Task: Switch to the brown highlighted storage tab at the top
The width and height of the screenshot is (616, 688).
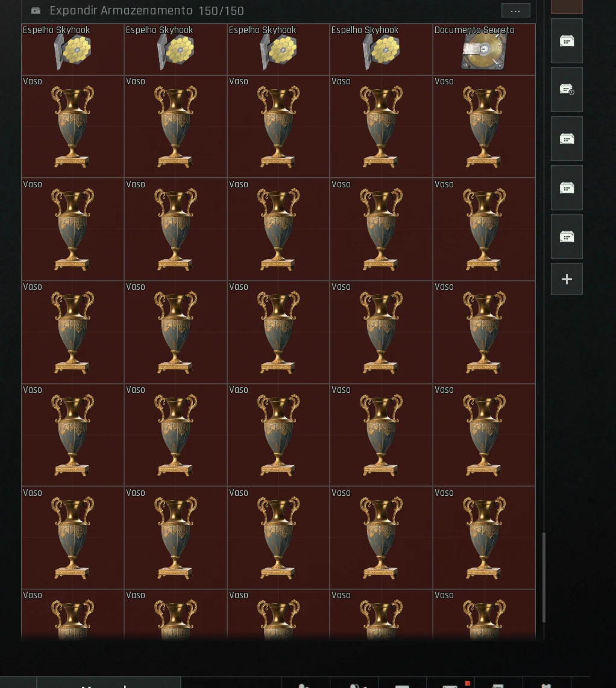Action: (567, 7)
